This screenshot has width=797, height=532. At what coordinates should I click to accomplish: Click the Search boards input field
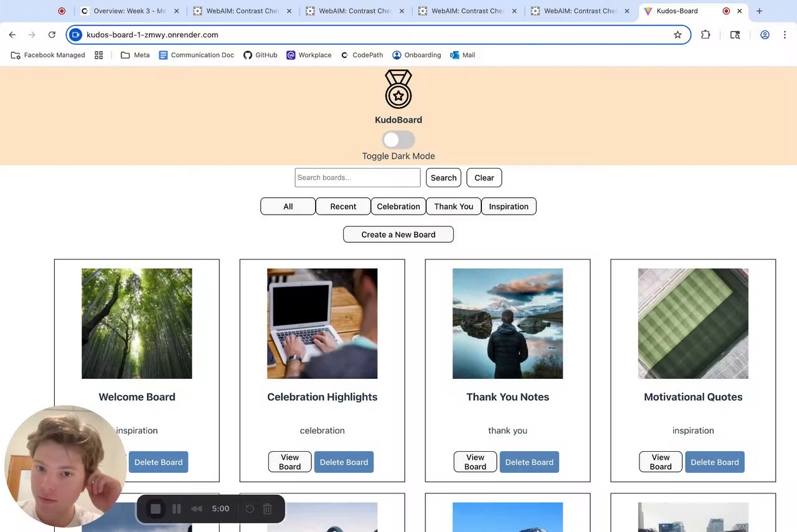click(357, 177)
